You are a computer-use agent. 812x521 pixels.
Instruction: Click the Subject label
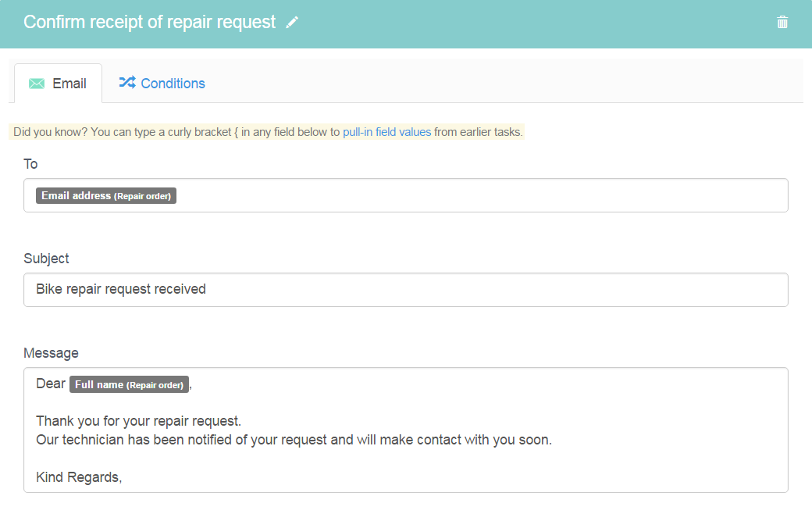click(46, 259)
